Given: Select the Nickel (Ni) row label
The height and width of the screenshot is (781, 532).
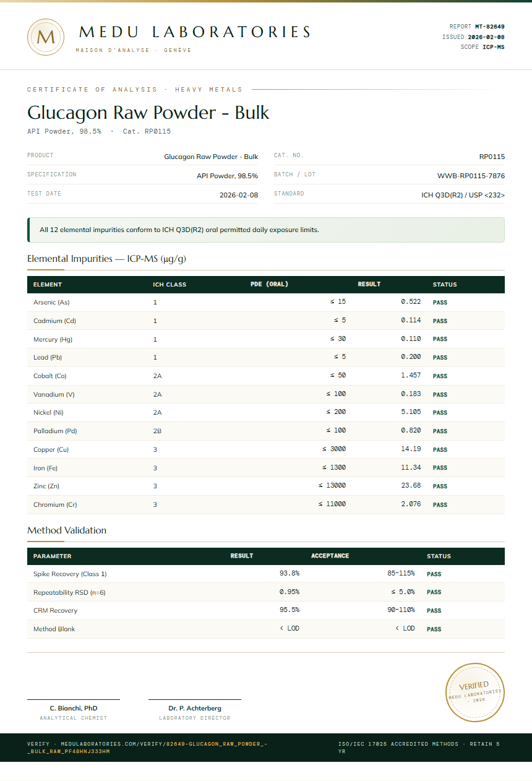Looking at the screenshot, I should pyautogui.click(x=48, y=413).
